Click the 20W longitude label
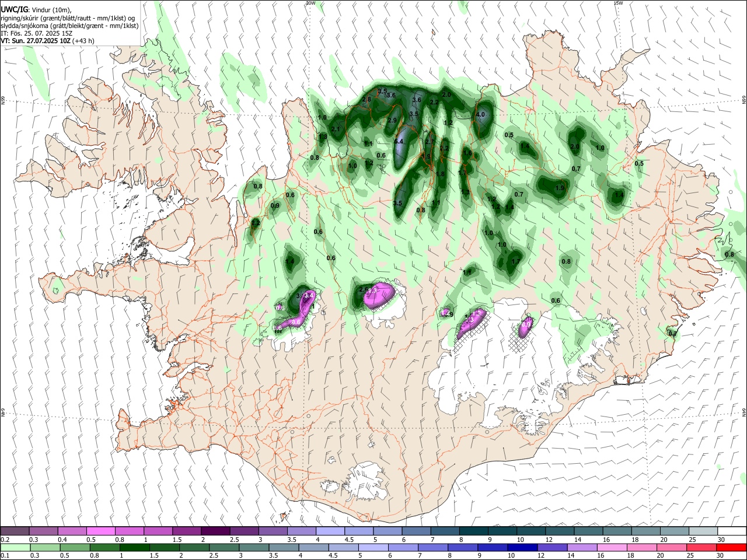The height and width of the screenshot is (560, 747). pos(310,3)
